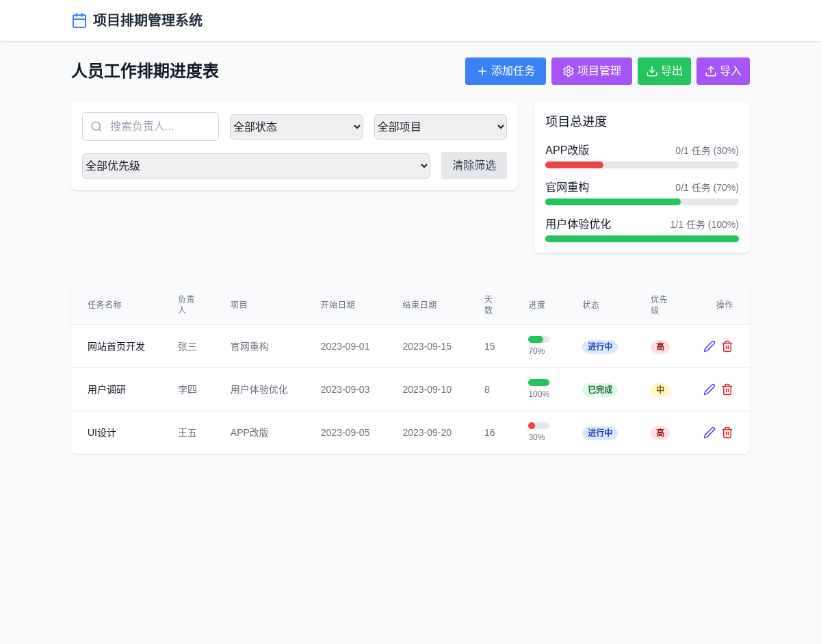Click the 状态 column header

591,305
